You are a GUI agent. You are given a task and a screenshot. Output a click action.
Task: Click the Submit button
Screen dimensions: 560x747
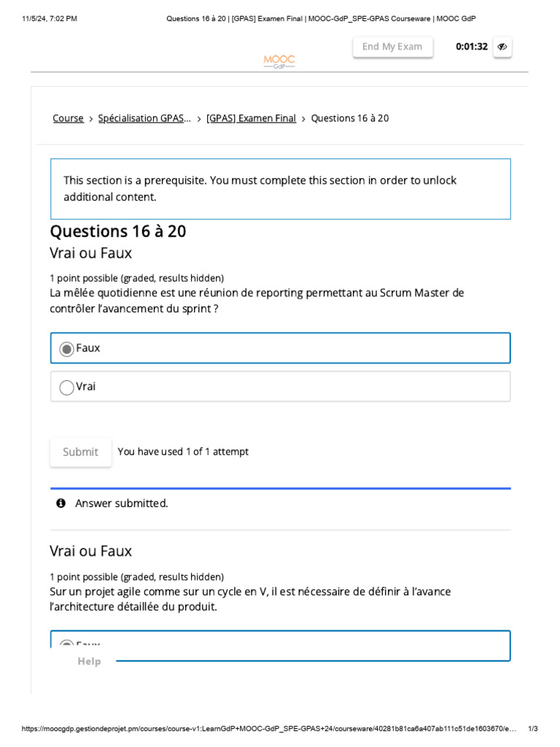coord(80,452)
